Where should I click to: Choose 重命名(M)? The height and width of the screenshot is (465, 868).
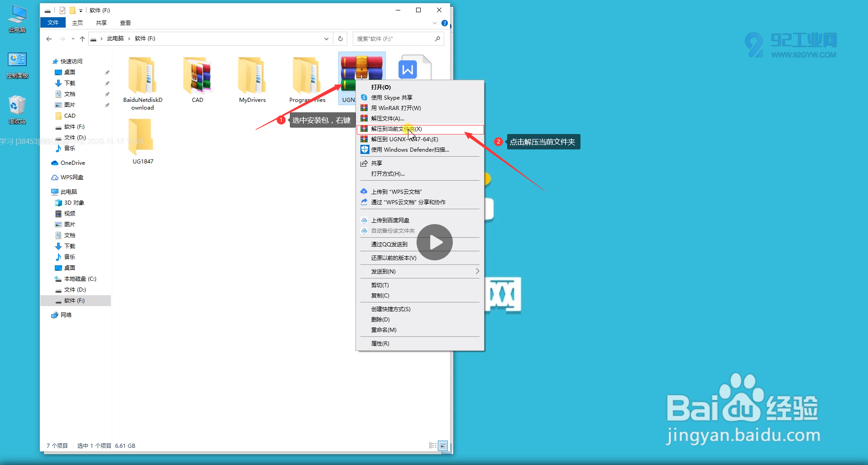coord(420,330)
